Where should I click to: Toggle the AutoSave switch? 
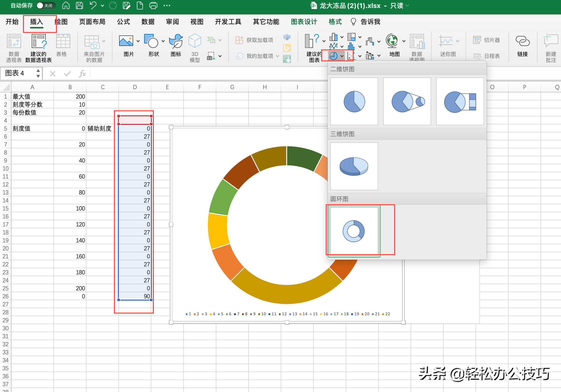tap(46, 5)
